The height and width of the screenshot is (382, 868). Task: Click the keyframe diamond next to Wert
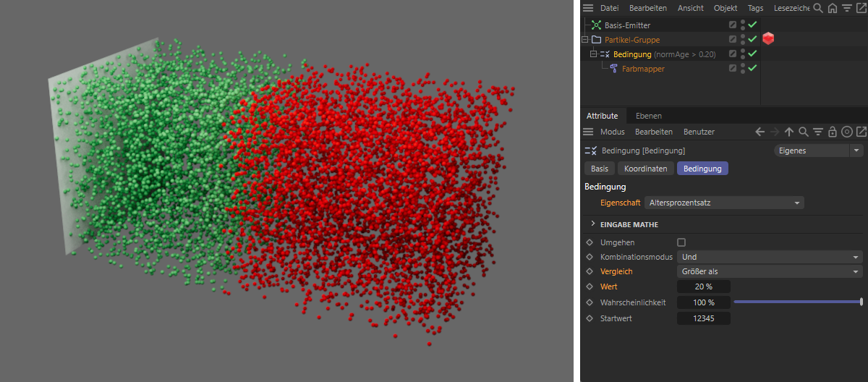(590, 286)
